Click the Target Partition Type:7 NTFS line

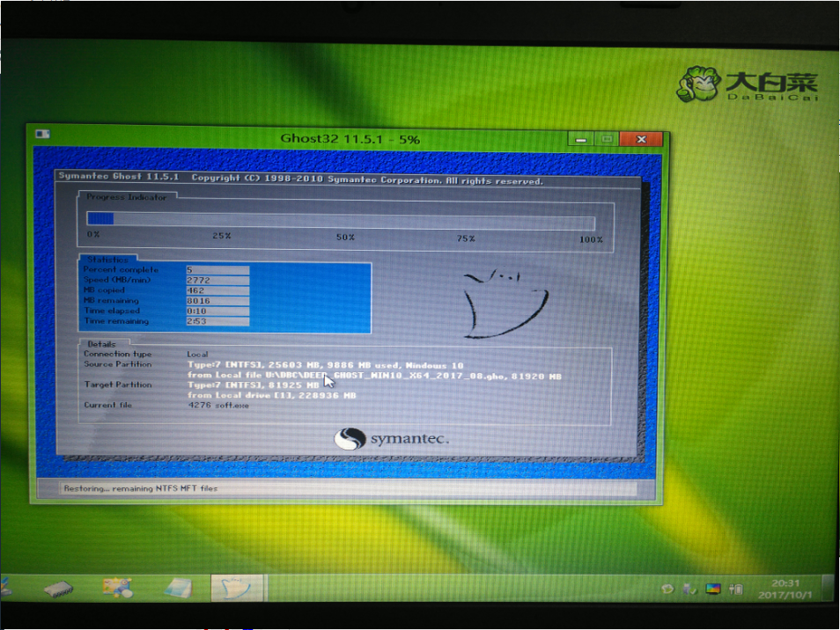(x=254, y=385)
